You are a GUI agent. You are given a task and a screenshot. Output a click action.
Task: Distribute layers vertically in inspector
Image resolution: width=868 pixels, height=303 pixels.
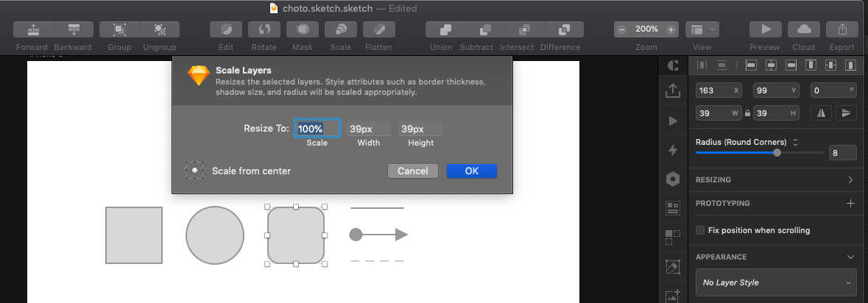[x=721, y=65]
